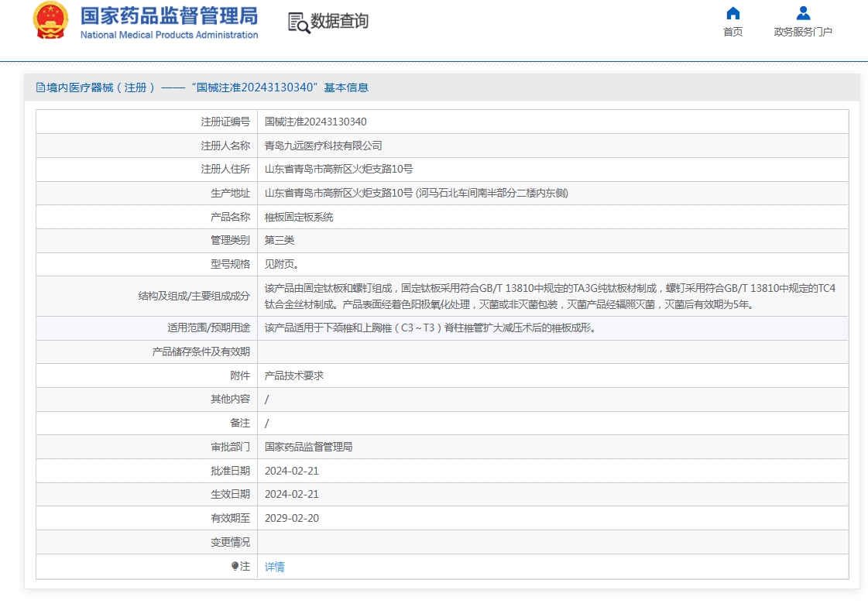The height and width of the screenshot is (607, 868).
Task: Click the 生效日期 field label
Action: (x=230, y=494)
